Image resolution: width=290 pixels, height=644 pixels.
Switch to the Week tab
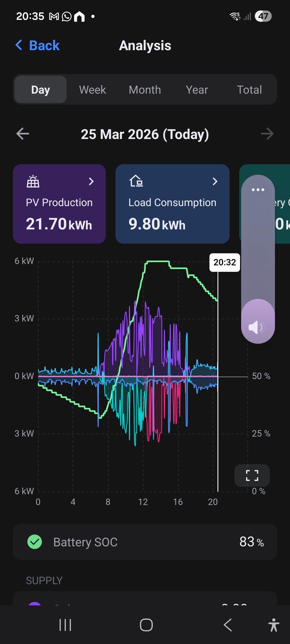(x=92, y=90)
